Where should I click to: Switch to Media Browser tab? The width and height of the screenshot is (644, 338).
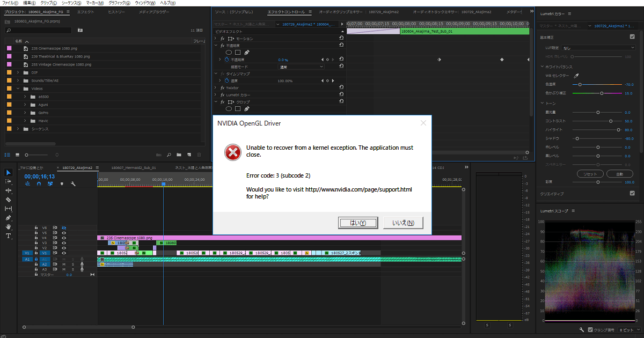[154, 11]
